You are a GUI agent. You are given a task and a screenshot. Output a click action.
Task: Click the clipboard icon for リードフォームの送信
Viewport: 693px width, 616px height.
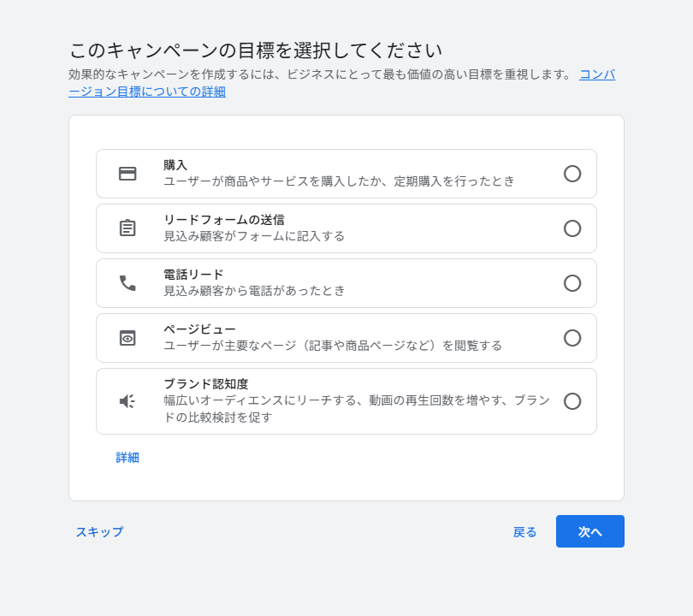(x=127, y=228)
